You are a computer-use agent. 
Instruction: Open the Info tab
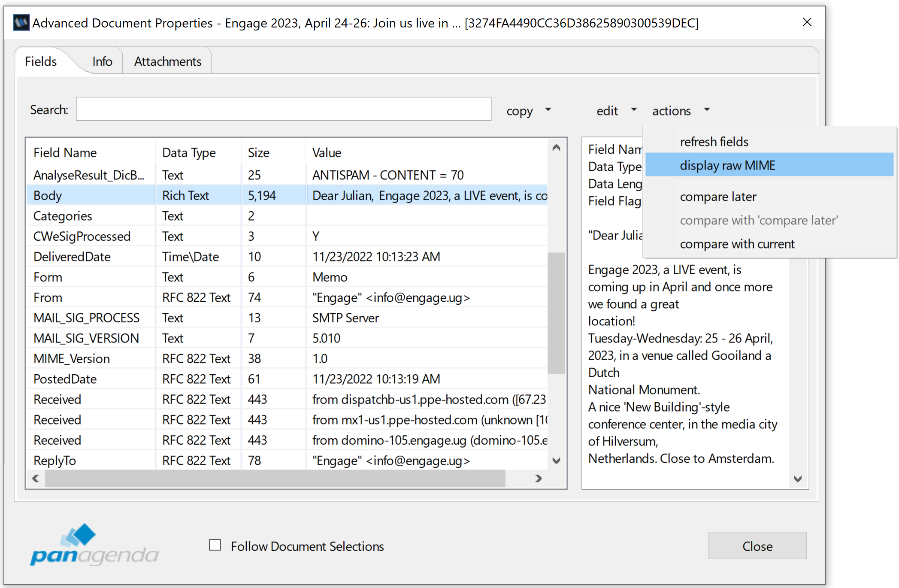[x=102, y=61]
